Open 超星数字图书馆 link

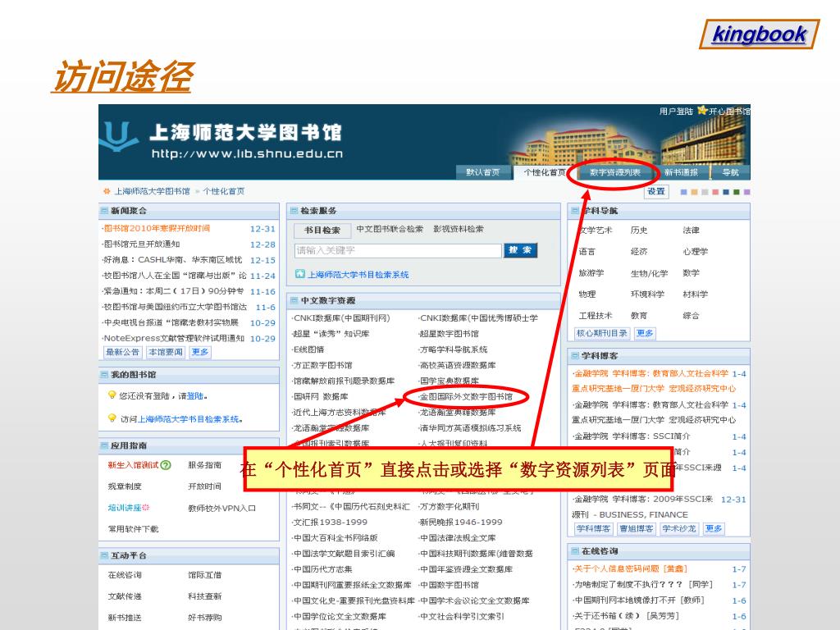(x=449, y=333)
